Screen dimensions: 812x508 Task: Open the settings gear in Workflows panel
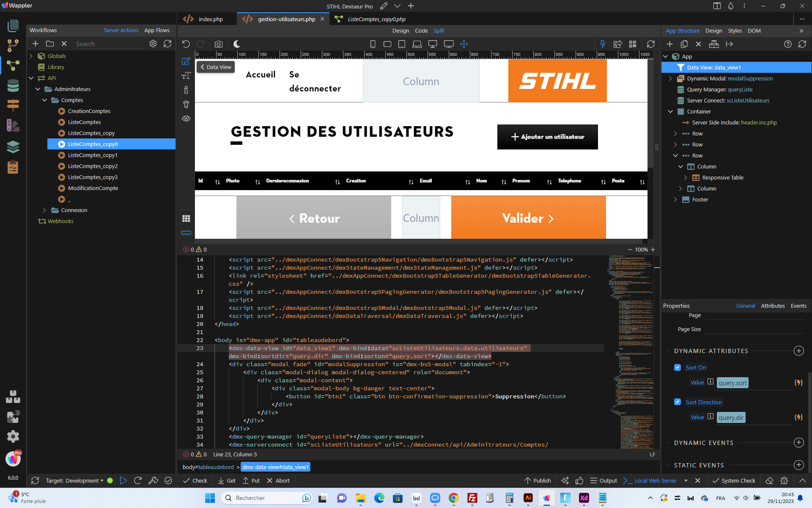tap(153, 44)
